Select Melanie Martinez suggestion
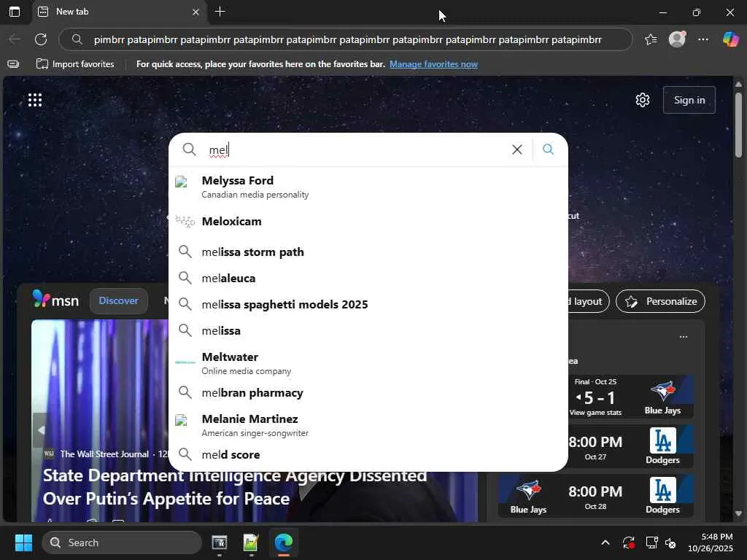747x560 pixels. point(368,425)
